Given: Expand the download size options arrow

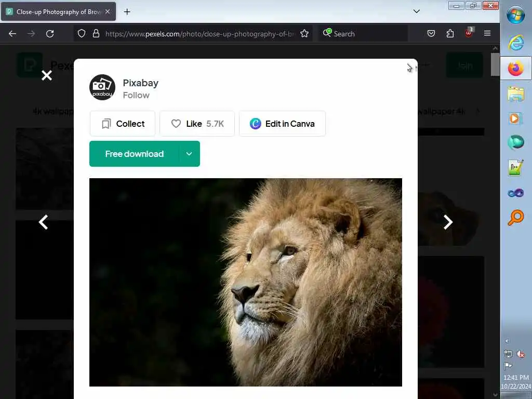Looking at the screenshot, I should pyautogui.click(x=189, y=154).
